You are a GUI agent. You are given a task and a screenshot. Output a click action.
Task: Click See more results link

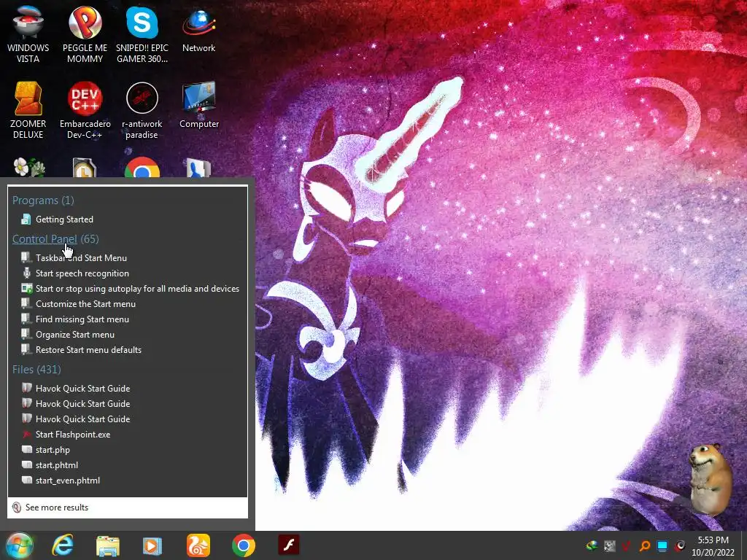click(57, 507)
